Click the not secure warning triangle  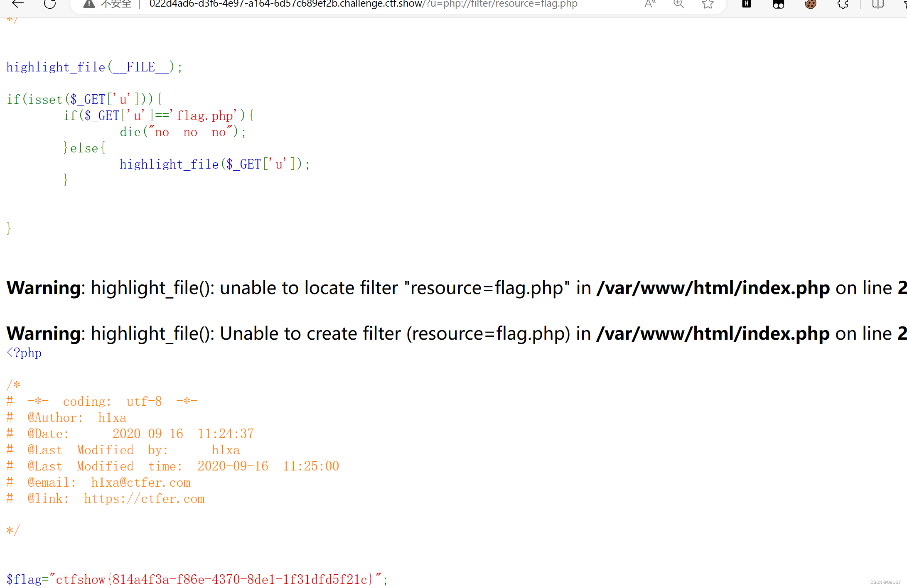(x=89, y=4)
